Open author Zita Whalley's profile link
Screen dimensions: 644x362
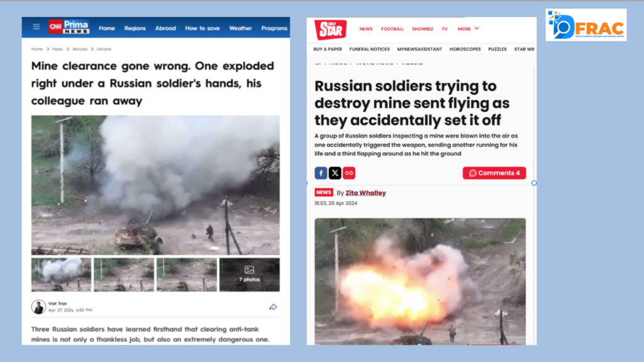365,193
